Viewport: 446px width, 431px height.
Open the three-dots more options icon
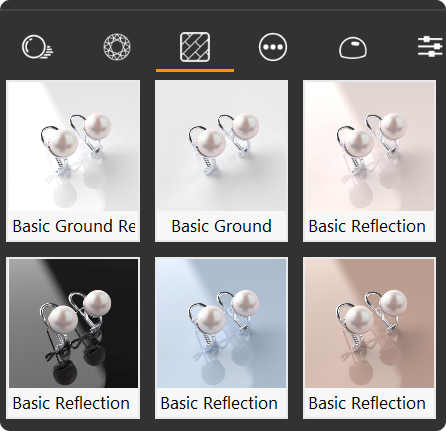(x=273, y=47)
